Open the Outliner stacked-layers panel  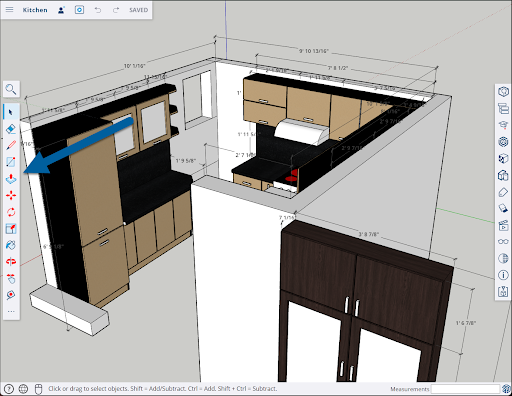coord(503,108)
